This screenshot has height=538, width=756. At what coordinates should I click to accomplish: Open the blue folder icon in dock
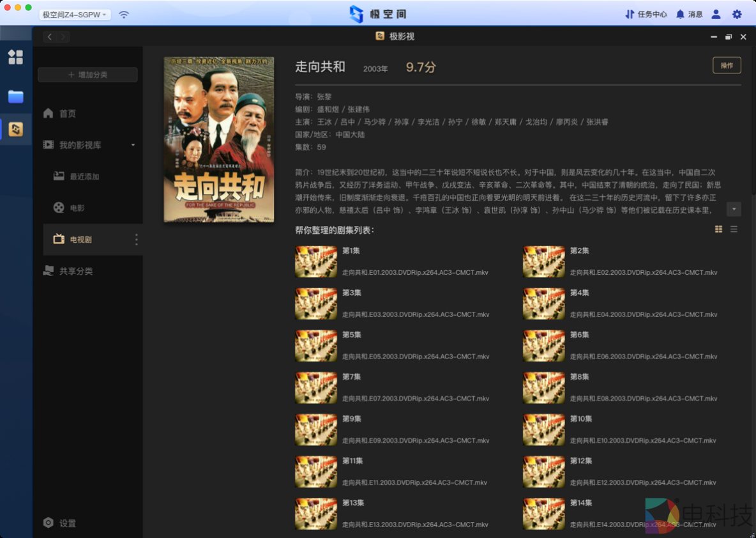click(15, 96)
